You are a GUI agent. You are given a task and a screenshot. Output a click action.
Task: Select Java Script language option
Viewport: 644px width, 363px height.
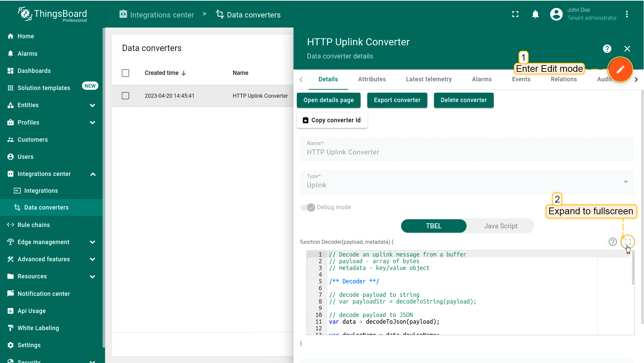tap(500, 226)
